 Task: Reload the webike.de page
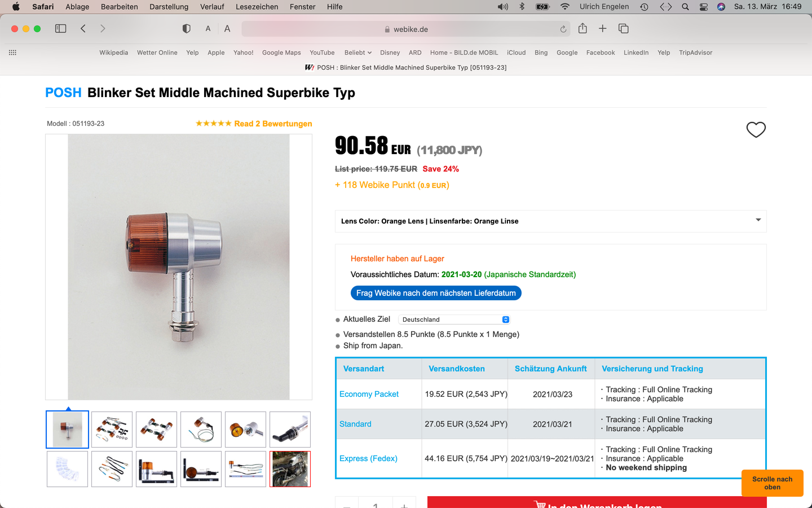click(x=563, y=29)
